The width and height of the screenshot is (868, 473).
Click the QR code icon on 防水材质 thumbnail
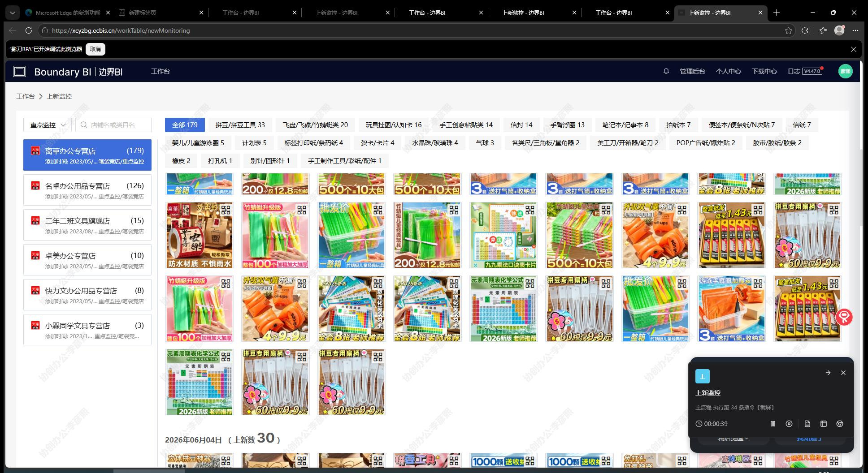tap(226, 210)
